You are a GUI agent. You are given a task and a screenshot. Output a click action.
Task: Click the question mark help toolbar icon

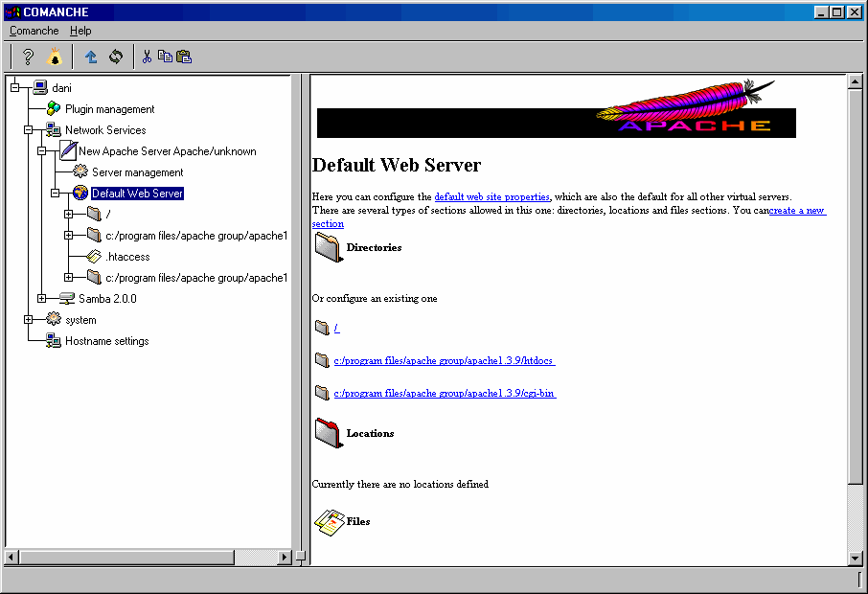pos(28,57)
